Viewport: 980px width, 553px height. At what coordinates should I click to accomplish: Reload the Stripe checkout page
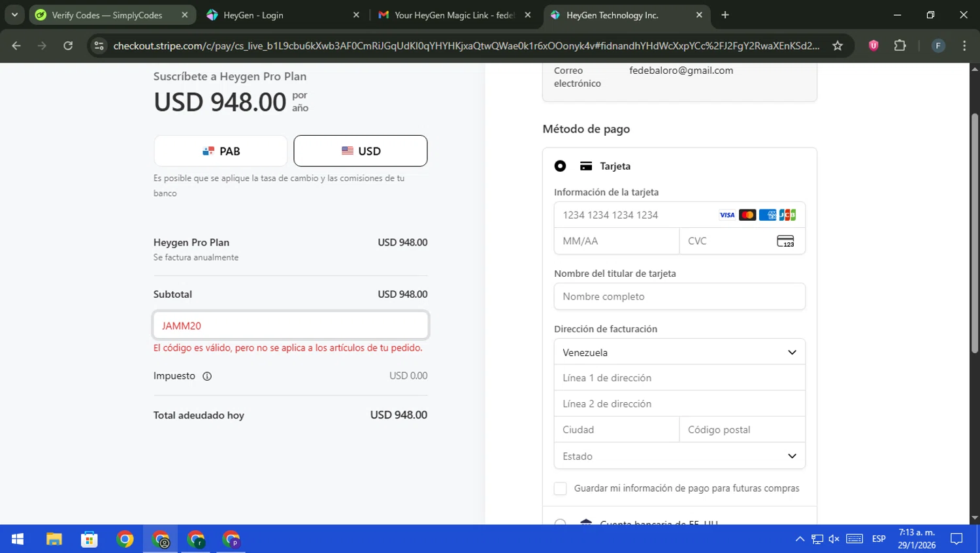click(x=68, y=46)
